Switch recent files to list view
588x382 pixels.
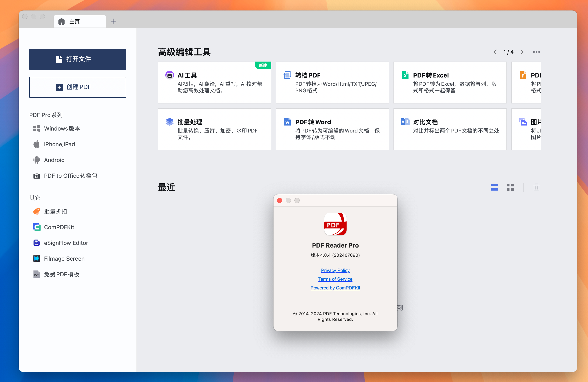point(495,188)
